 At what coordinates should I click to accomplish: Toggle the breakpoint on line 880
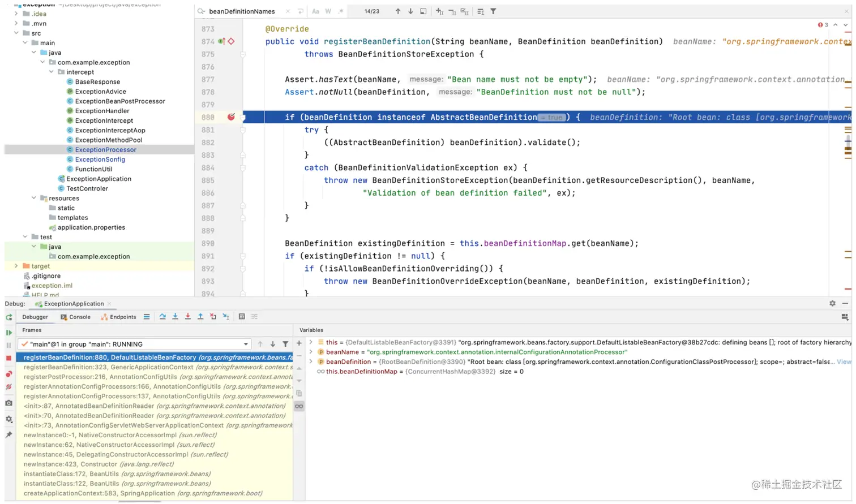tap(231, 117)
